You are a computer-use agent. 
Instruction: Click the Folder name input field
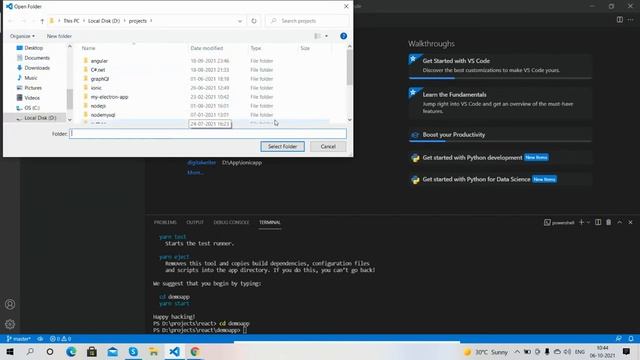click(x=208, y=133)
